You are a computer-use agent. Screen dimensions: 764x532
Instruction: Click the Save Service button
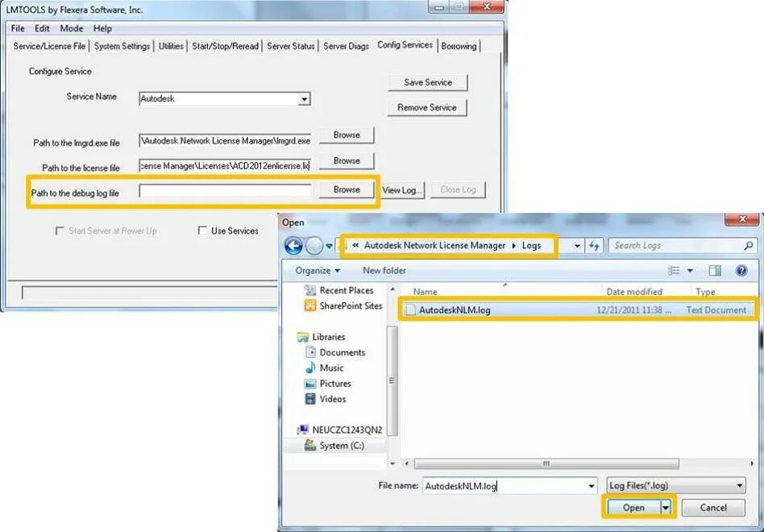click(x=428, y=82)
